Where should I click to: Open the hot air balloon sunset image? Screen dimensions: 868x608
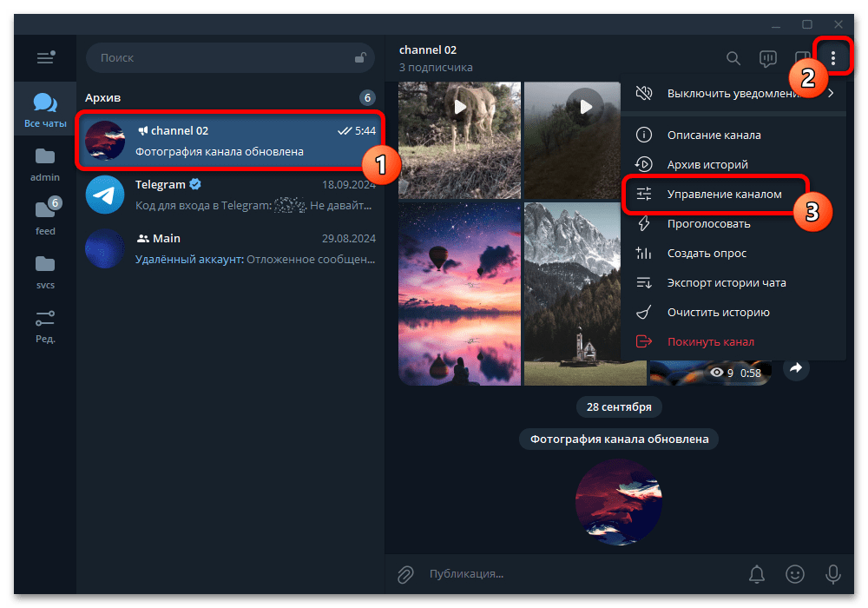[x=459, y=294]
